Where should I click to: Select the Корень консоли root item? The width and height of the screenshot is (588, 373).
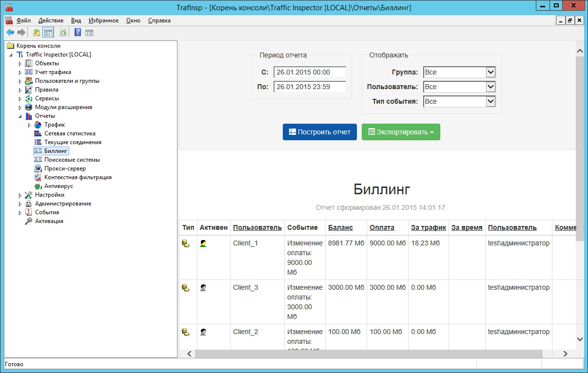pos(38,46)
